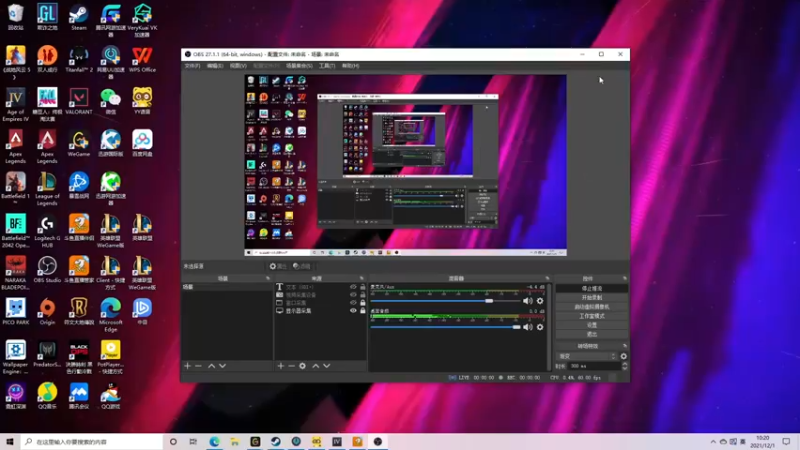The width and height of the screenshot is (800, 450).
Task: Click the Windows taskbar search box
Action: point(92,441)
